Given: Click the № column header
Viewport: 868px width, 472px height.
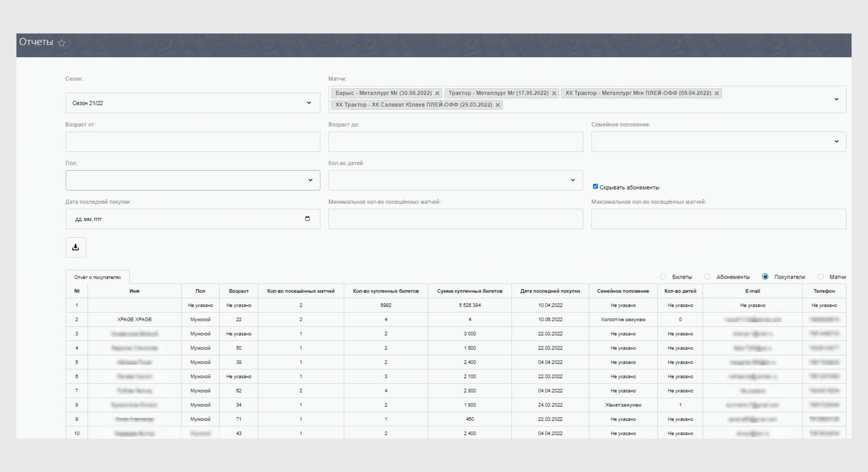Looking at the screenshot, I should tap(77, 291).
